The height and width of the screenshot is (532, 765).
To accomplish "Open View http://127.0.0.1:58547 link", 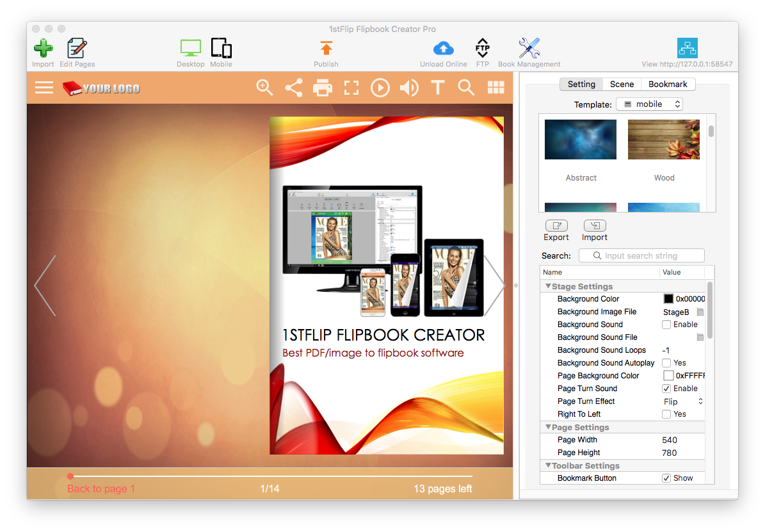I will click(x=687, y=64).
